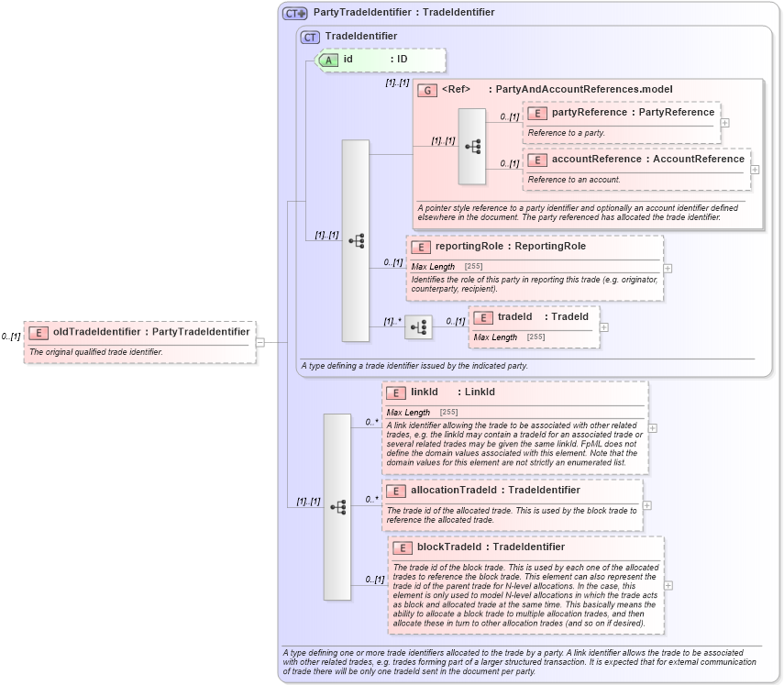Click the 0..* cardinality before linkId
This screenshot has width=784, height=685.
click(371, 422)
